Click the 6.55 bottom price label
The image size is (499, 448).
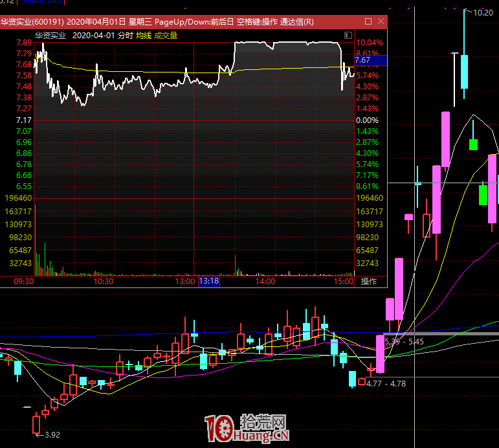point(24,186)
